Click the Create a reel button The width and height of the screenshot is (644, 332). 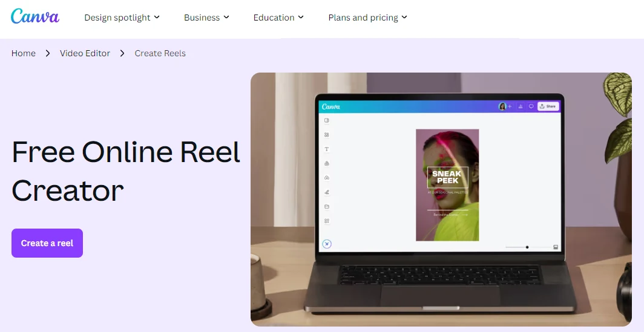pos(47,243)
